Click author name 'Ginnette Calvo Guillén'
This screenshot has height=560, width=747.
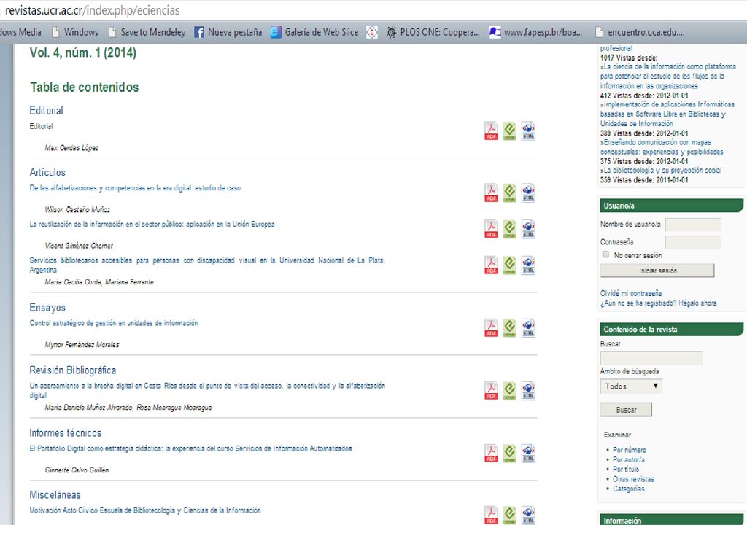[77, 470]
